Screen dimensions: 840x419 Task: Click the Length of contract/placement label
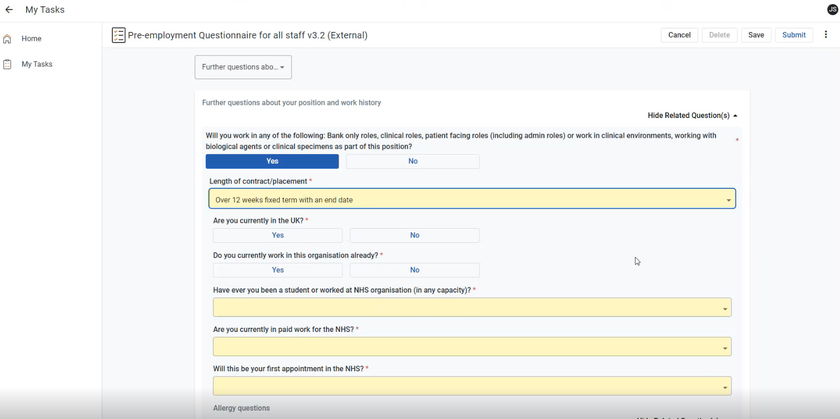[258, 181]
